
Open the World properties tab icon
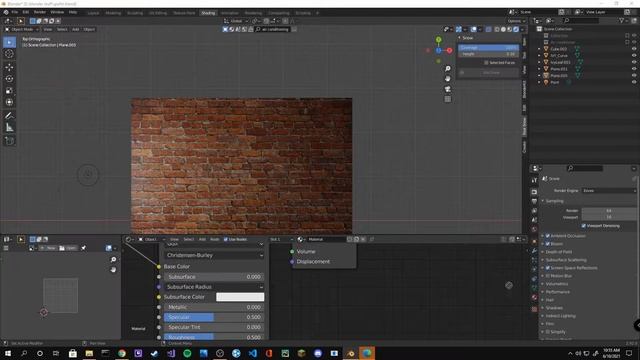(x=534, y=229)
